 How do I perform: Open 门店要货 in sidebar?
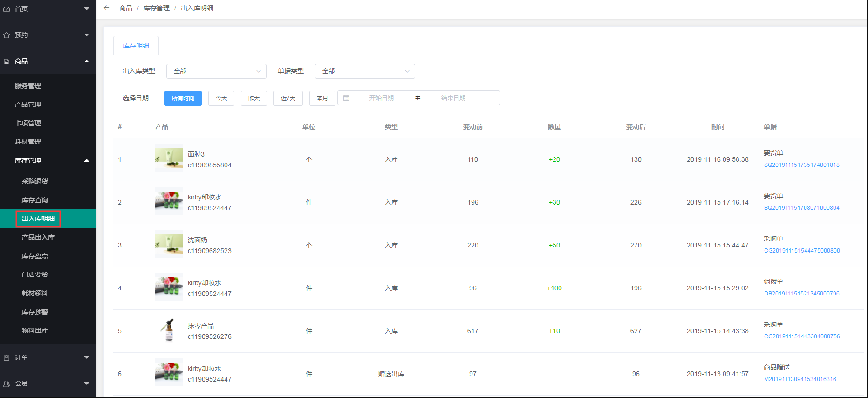[35, 274]
